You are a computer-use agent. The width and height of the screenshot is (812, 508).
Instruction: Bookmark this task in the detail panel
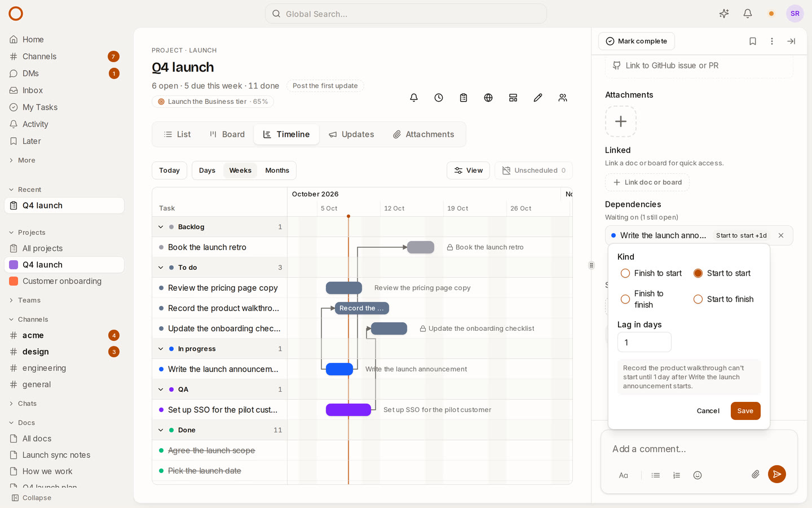pyautogui.click(x=753, y=41)
